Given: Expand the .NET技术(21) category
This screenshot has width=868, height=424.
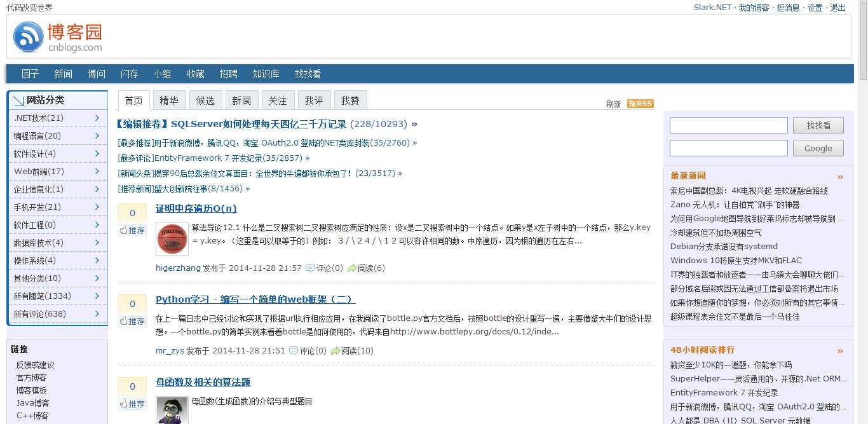Looking at the screenshot, I should pos(57,118).
